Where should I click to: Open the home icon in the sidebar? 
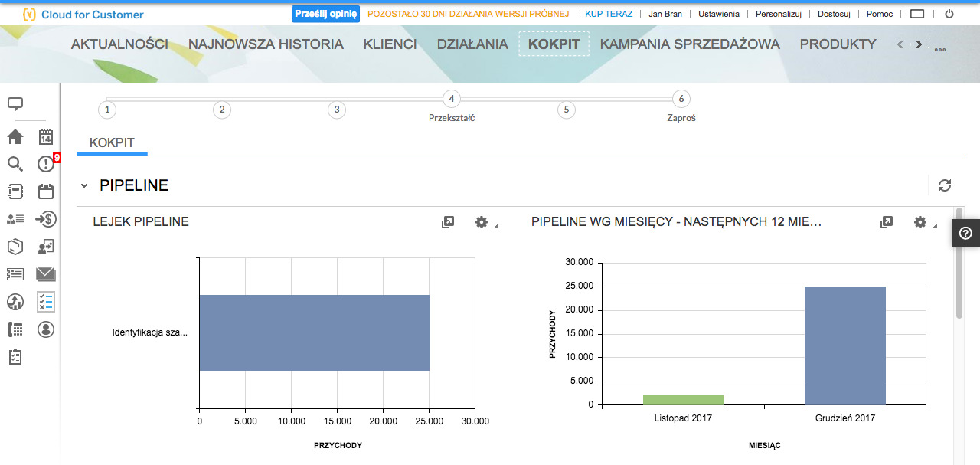point(15,137)
